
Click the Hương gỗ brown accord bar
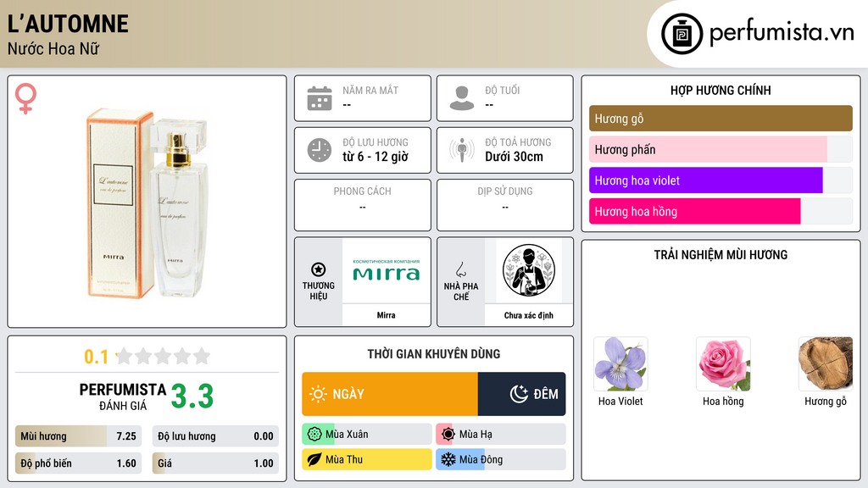click(721, 119)
